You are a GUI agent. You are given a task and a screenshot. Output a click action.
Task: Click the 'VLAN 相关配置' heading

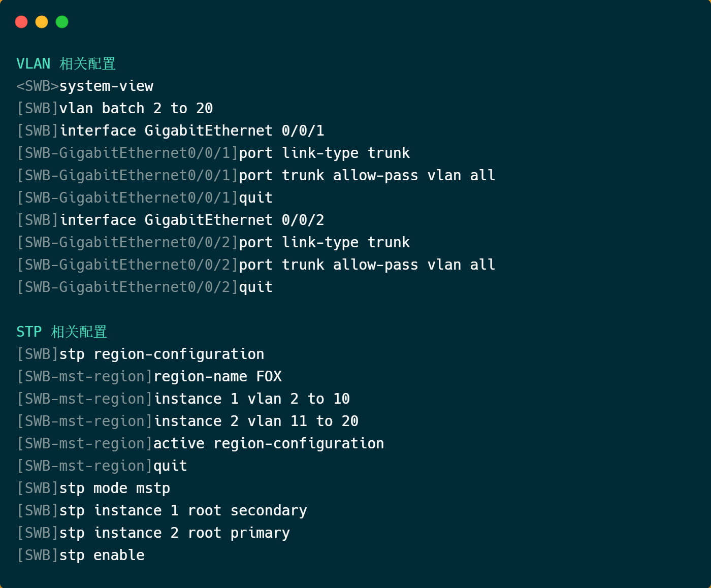(x=66, y=63)
